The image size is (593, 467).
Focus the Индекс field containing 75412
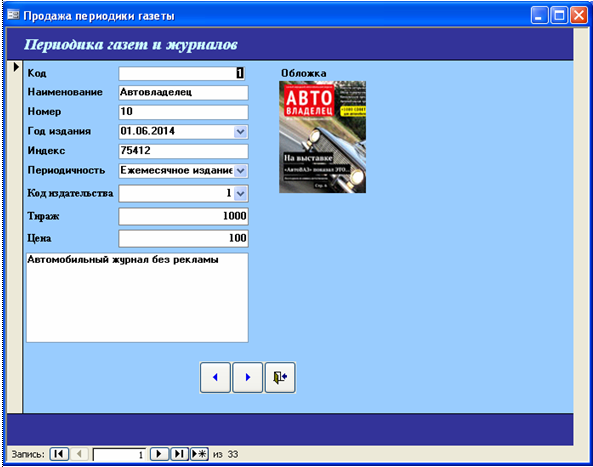tap(183, 151)
